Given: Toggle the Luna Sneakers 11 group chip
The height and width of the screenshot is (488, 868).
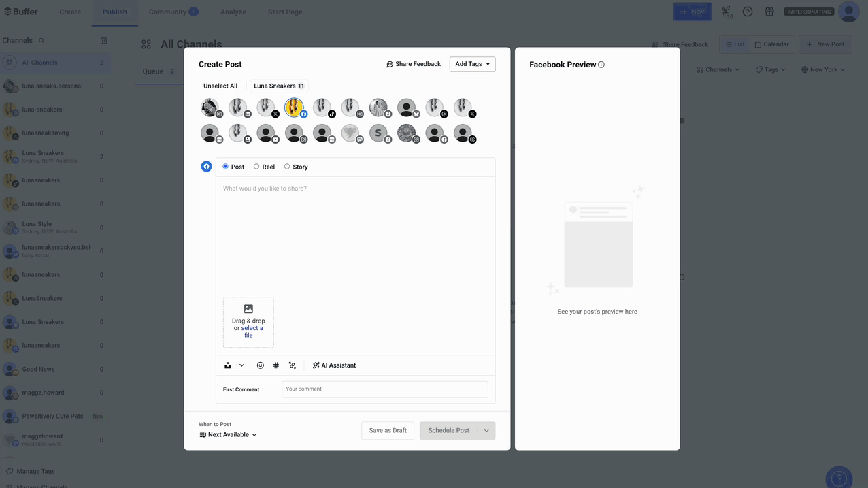Looking at the screenshot, I should tap(279, 86).
